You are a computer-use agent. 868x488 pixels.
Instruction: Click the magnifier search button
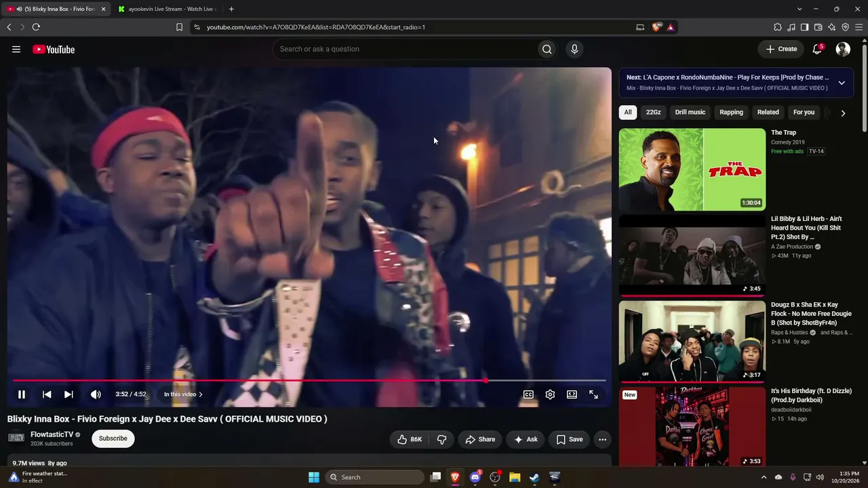click(547, 49)
